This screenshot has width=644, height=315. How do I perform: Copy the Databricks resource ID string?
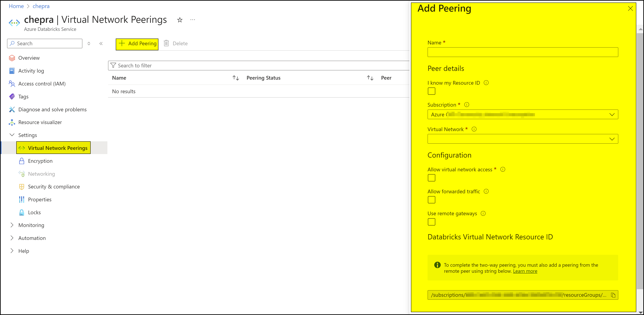[x=613, y=295]
